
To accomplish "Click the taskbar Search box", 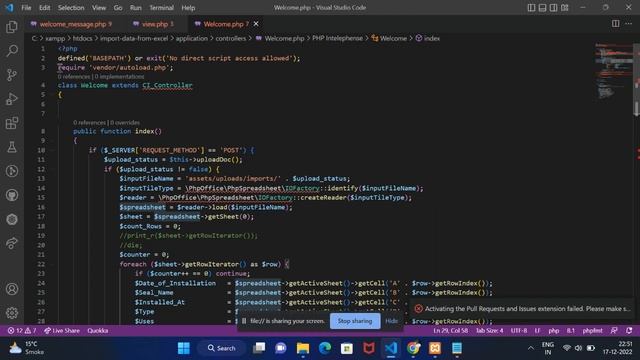I will (222, 348).
